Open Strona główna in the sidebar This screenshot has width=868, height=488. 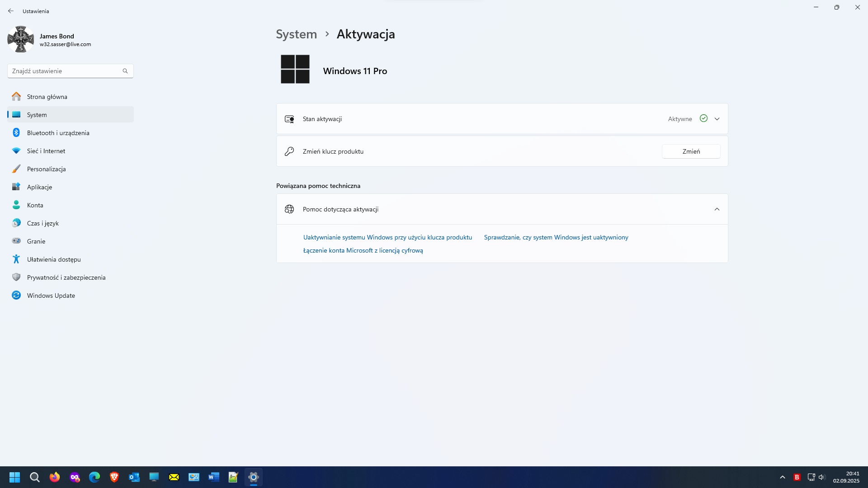(71, 97)
